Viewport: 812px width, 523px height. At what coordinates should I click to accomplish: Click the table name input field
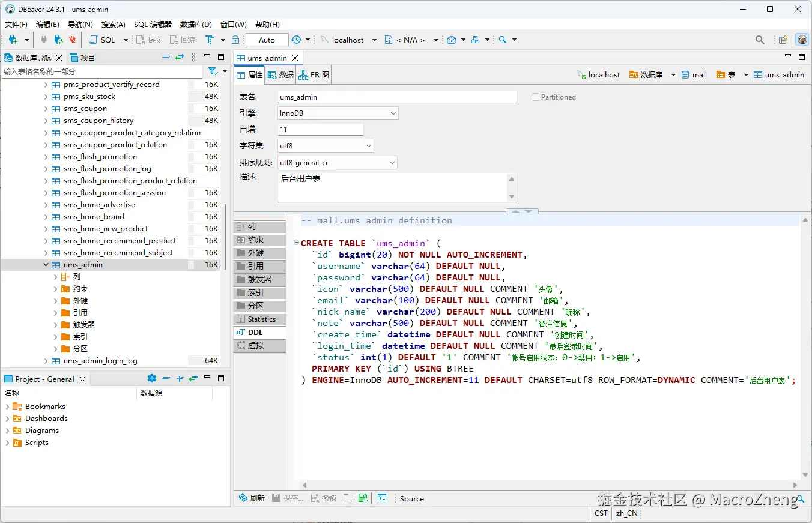click(x=396, y=97)
